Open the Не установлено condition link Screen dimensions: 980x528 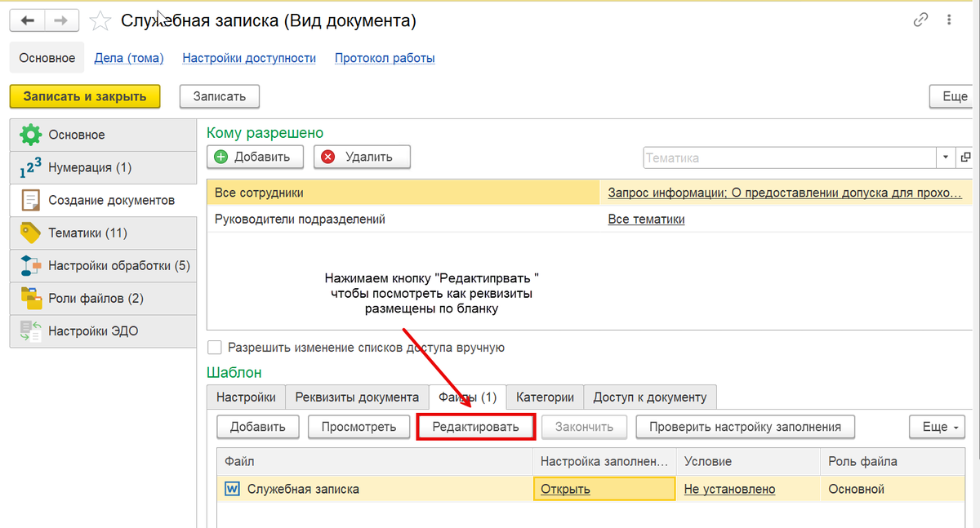tap(729, 489)
